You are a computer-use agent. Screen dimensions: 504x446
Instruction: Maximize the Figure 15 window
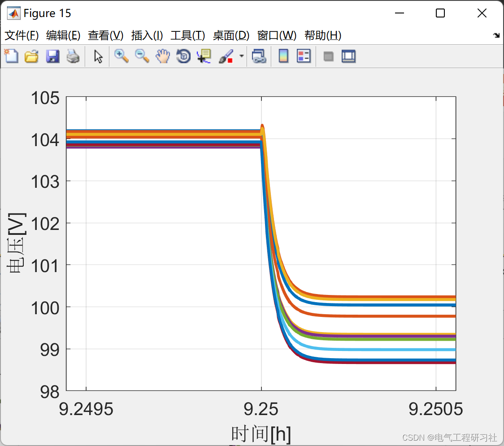pyautogui.click(x=440, y=13)
